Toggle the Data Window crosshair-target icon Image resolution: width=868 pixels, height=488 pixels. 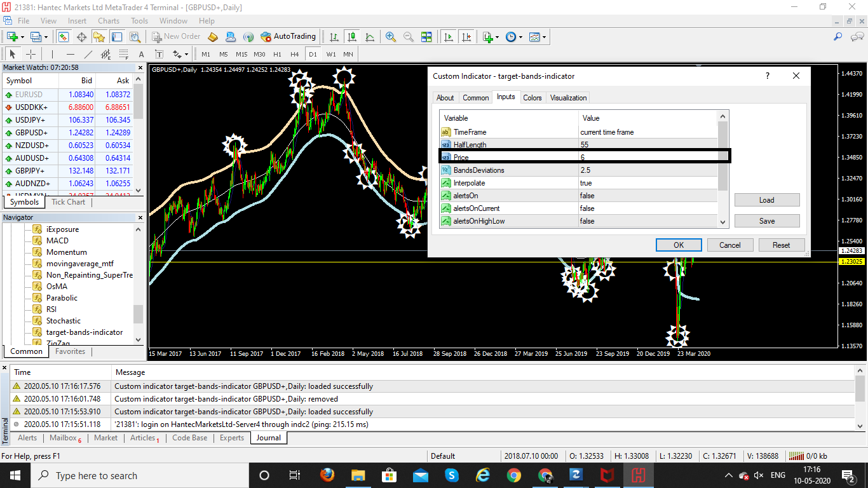point(81,37)
